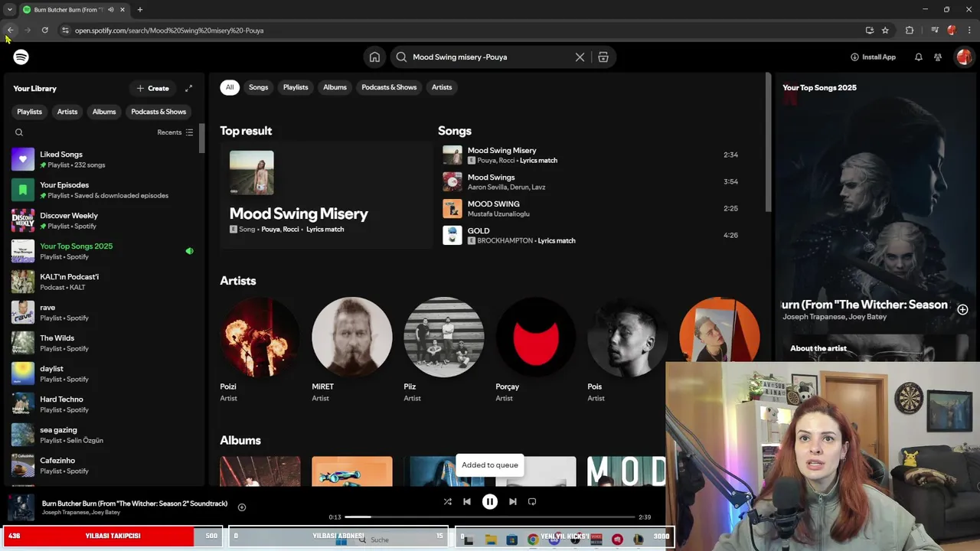This screenshot has height=551, width=980.
Task: Open new browser tab
Action: (x=139, y=10)
